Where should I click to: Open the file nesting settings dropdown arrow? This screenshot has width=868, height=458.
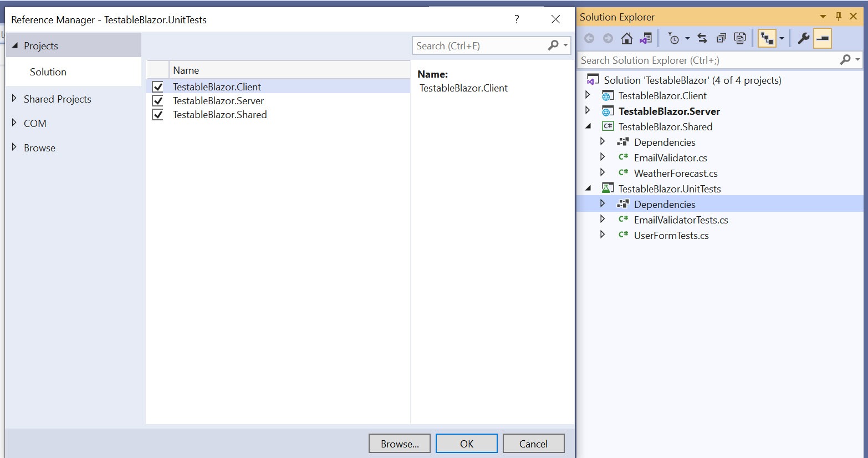point(782,38)
